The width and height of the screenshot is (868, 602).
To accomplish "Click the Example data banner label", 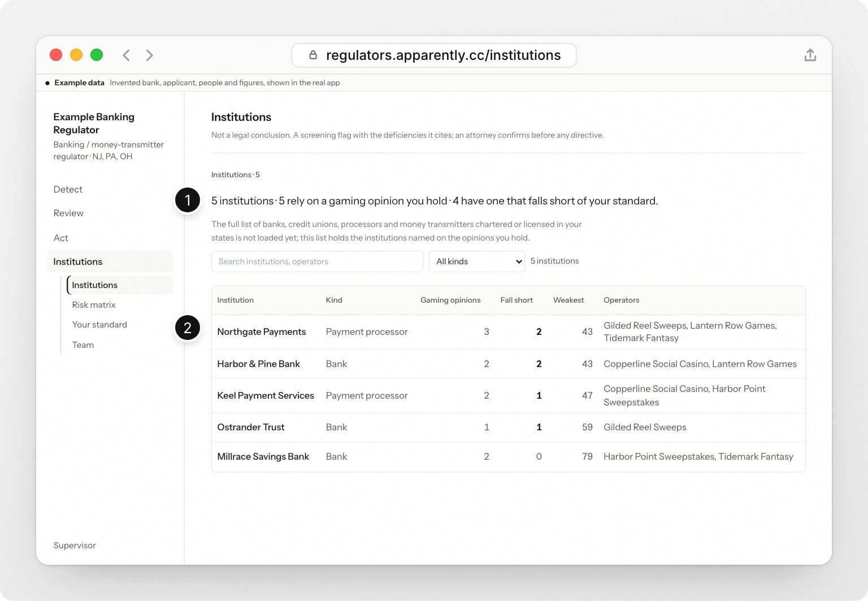I will (x=79, y=82).
